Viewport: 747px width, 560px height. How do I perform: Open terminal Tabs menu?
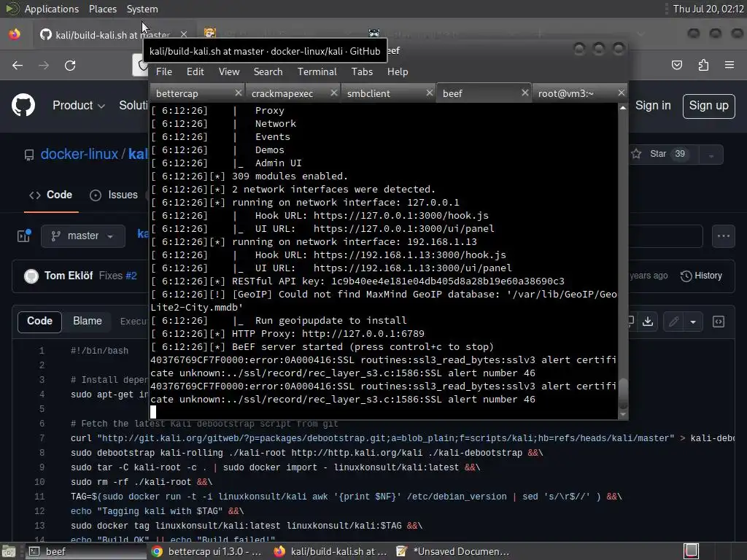click(x=362, y=71)
